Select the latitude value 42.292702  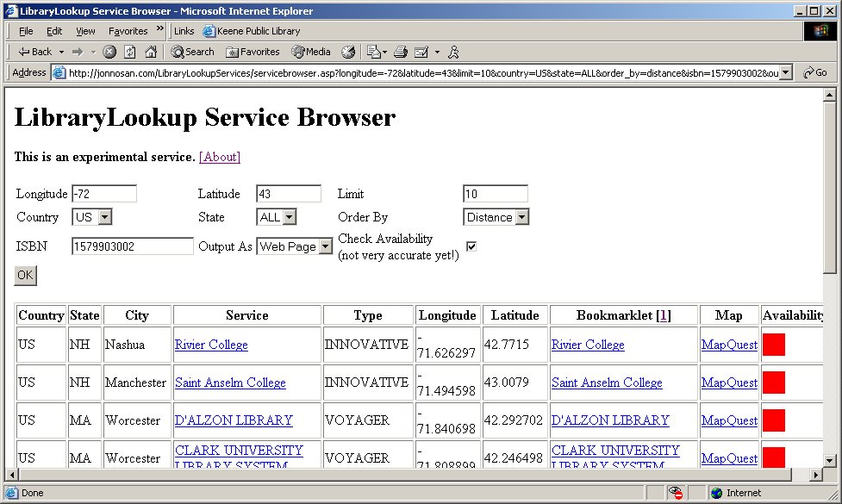(514, 420)
